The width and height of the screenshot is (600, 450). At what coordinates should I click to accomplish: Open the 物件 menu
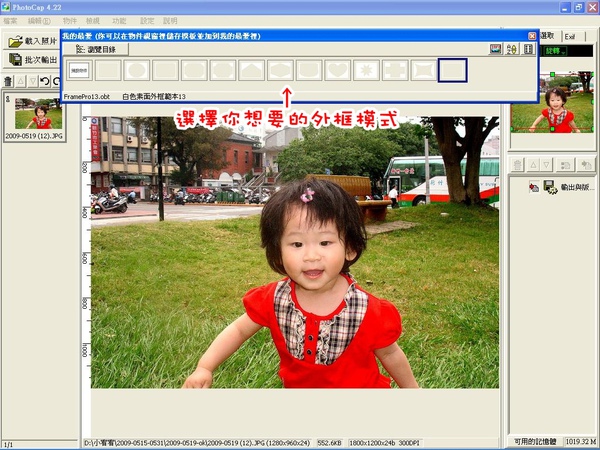tap(70, 21)
